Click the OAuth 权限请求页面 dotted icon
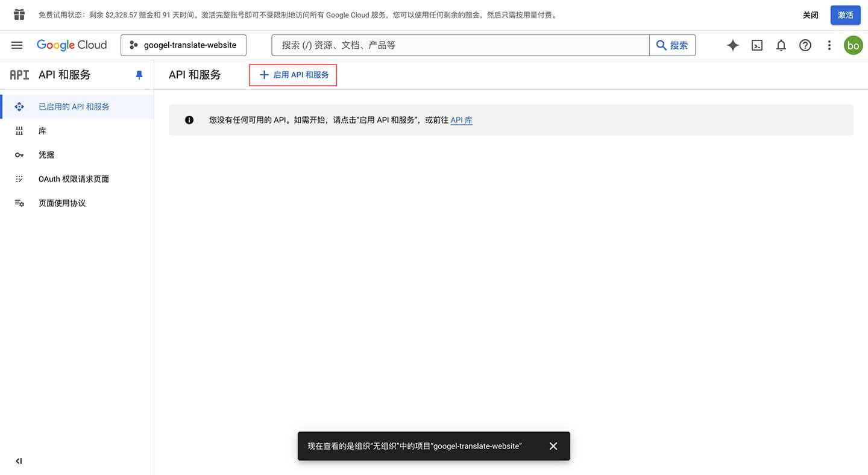Image resolution: width=868 pixels, height=475 pixels. tap(19, 179)
